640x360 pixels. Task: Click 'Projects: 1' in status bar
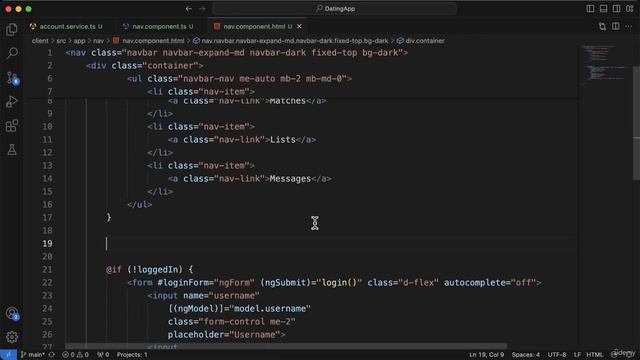click(132, 355)
